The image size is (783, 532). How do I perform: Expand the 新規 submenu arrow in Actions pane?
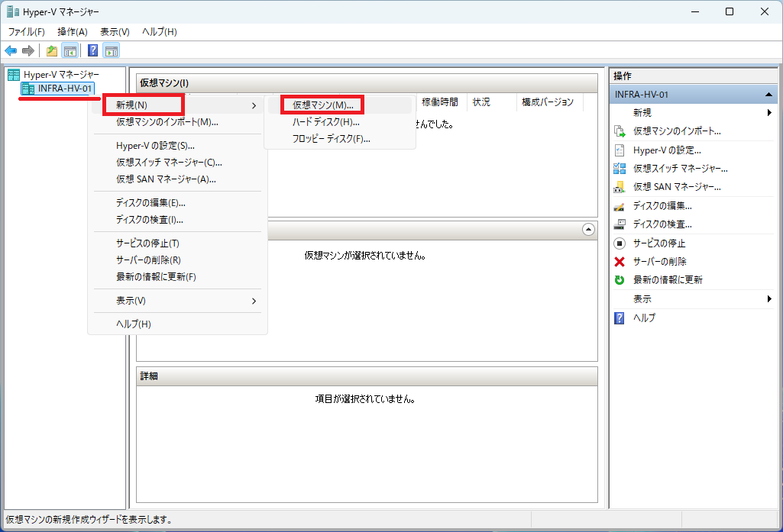[769, 113]
